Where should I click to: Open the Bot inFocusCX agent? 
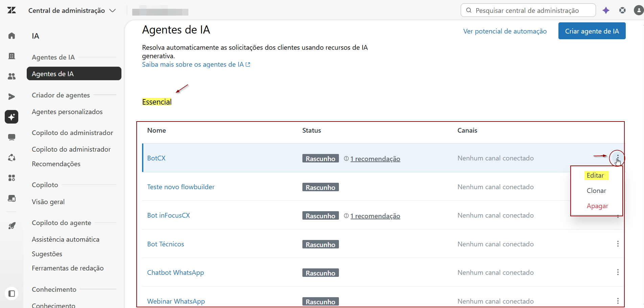pyautogui.click(x=168, y=215)
